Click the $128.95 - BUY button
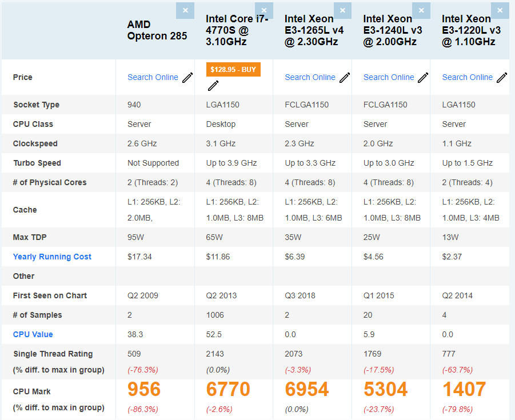This screenshot has width=515, height=420. click(233, 69)
